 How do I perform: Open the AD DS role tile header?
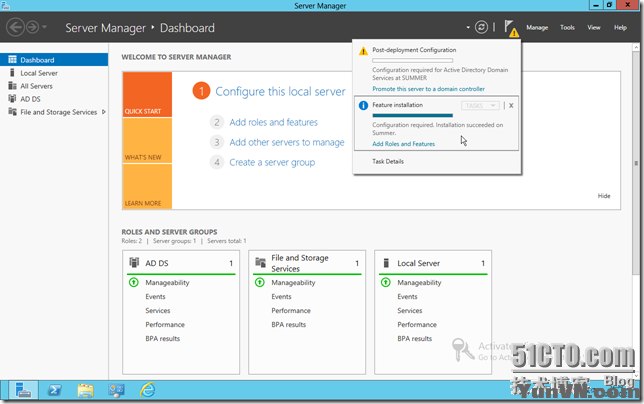click(x=181, y=263)
